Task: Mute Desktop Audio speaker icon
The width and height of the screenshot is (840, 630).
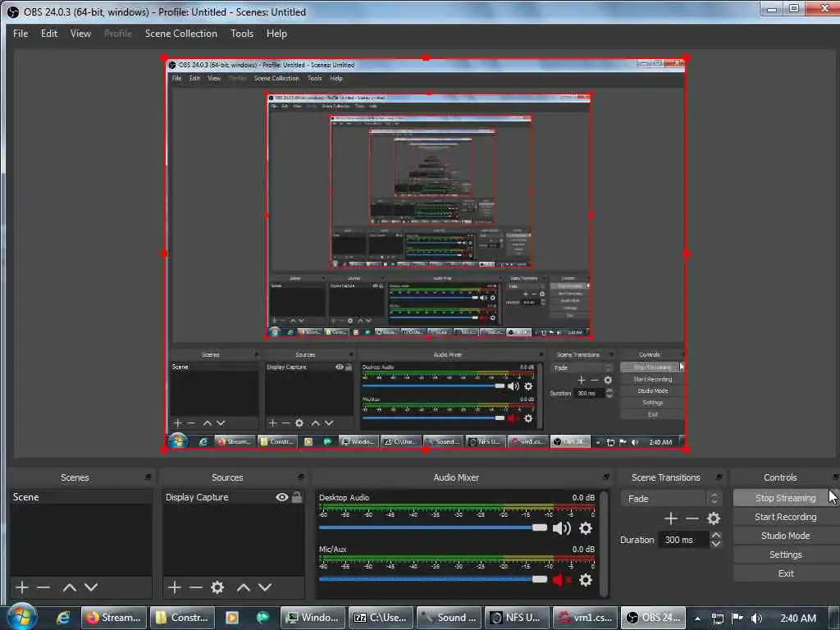Action: tap(561, 528)
